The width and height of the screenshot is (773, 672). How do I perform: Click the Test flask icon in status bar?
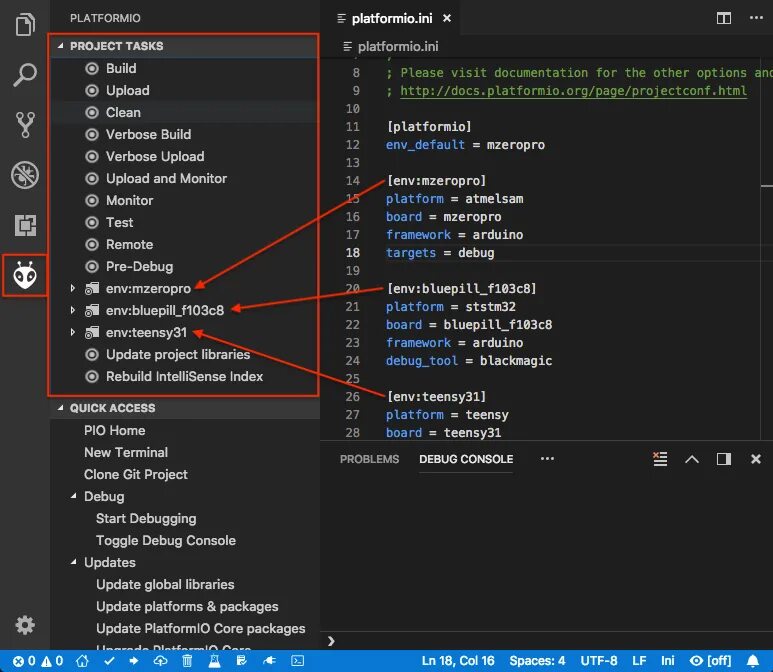coord(214,661)
